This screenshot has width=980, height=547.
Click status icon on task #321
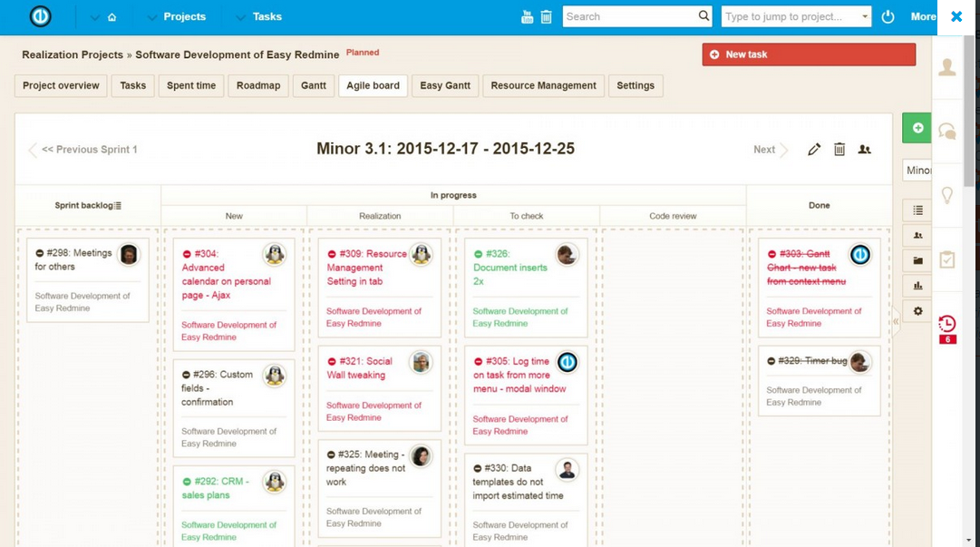coord(332,361)
